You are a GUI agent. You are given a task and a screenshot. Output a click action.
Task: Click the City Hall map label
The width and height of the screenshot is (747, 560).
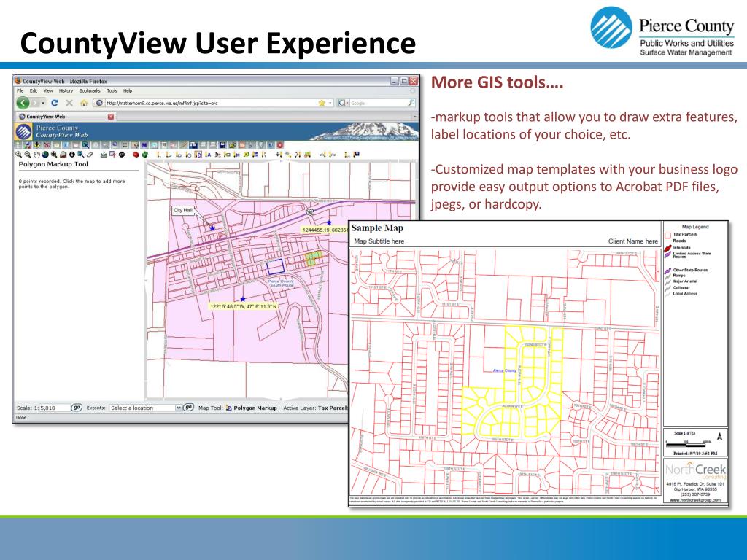(183, 210)
